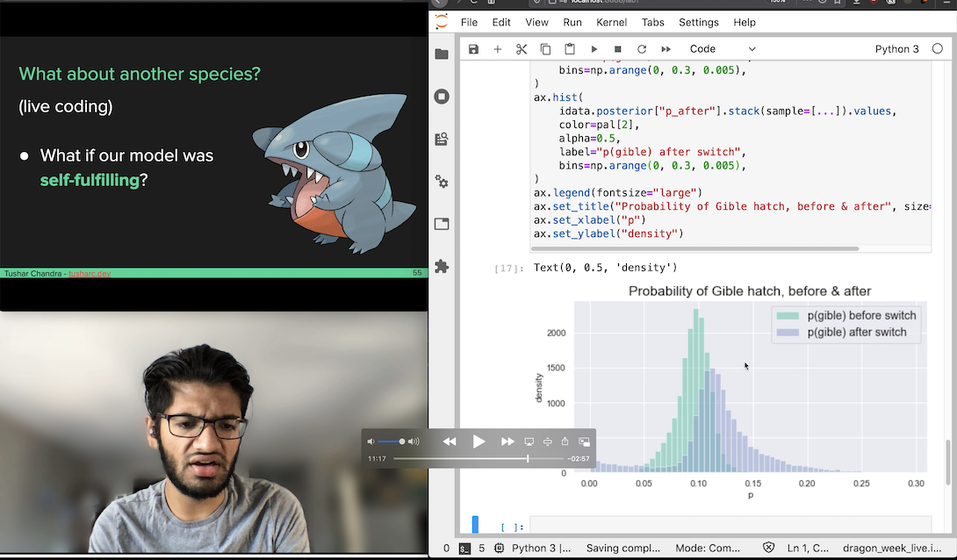Click 'Ln 1, C...' in status bar

tap(808, 548)
